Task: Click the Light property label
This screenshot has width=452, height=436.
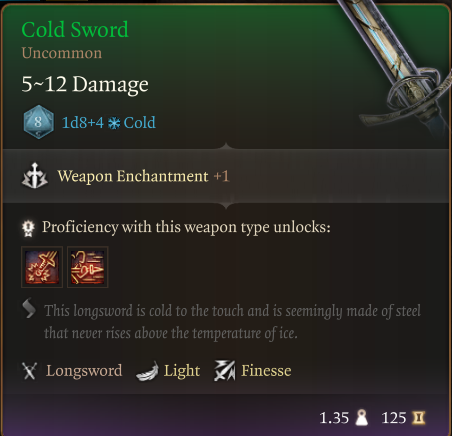Action: [182, 371]
